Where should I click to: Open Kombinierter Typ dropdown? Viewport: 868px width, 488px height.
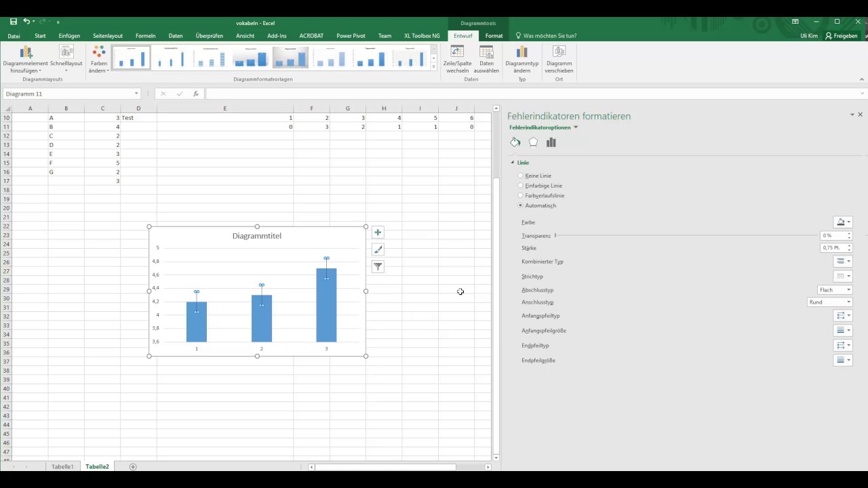[842, 261]
